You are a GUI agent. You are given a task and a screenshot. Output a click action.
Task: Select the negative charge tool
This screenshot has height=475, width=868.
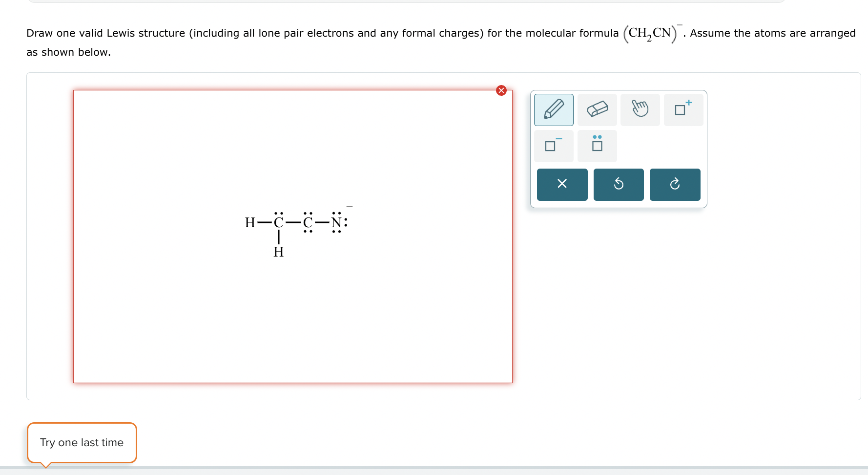click(x=554, y=146)
